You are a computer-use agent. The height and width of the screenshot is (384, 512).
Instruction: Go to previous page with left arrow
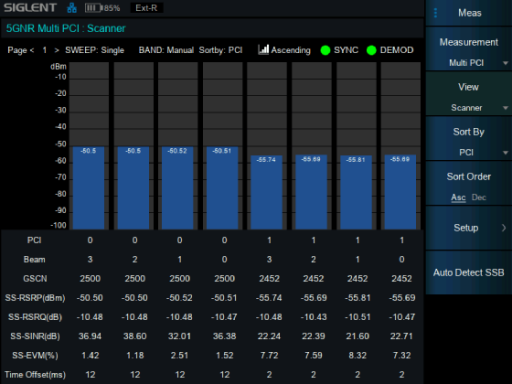tap(32, 50)
